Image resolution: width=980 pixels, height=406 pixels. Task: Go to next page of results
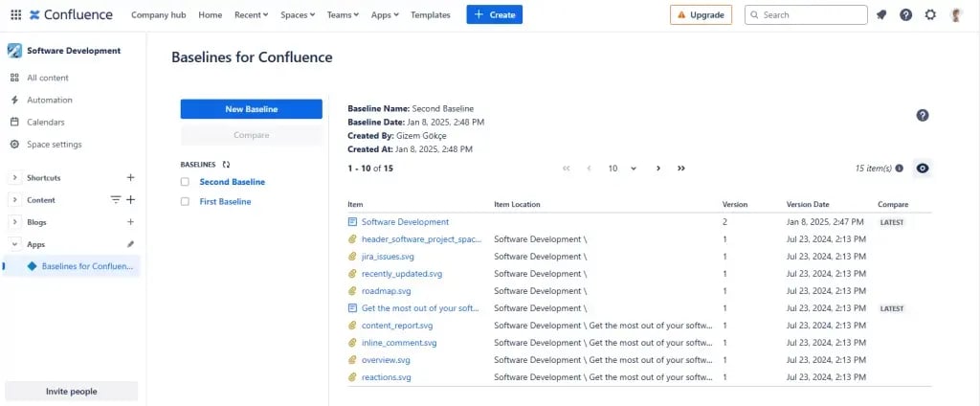coord(658,169)
